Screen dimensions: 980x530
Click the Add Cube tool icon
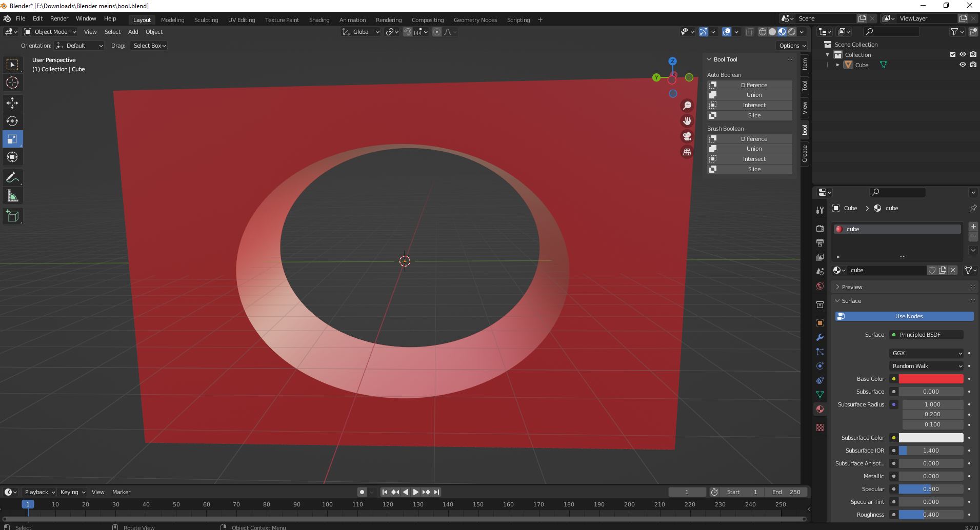pos(12,216)
